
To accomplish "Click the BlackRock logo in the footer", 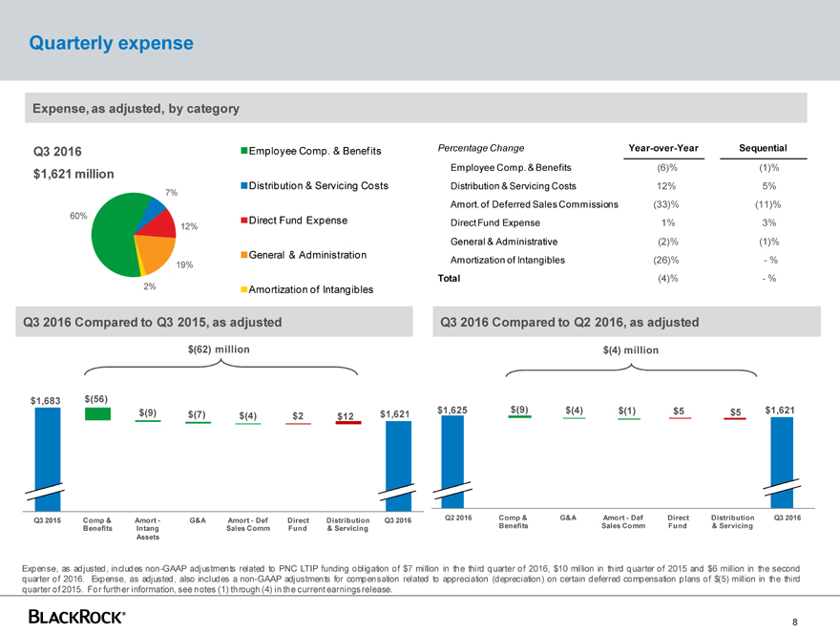I will pyautogui.click(x=77, y=617).
